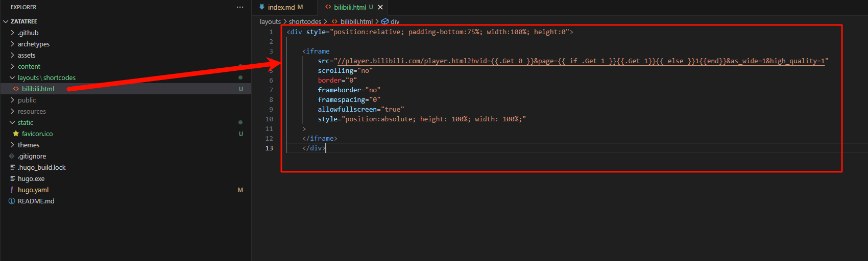The height and width of the screenshot is (261, 868).
Task: Click the README.md info icon
Action: click(12, 201)
